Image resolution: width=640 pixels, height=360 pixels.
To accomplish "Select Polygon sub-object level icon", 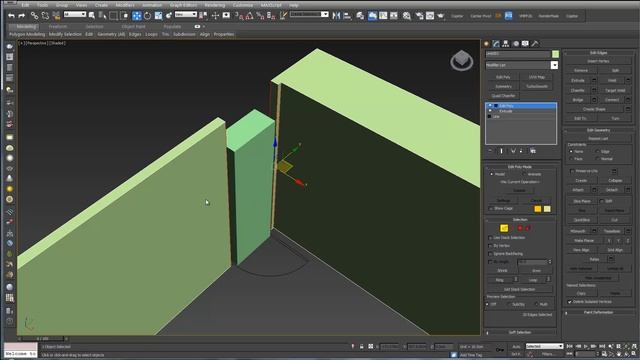I will pos(520,228).
